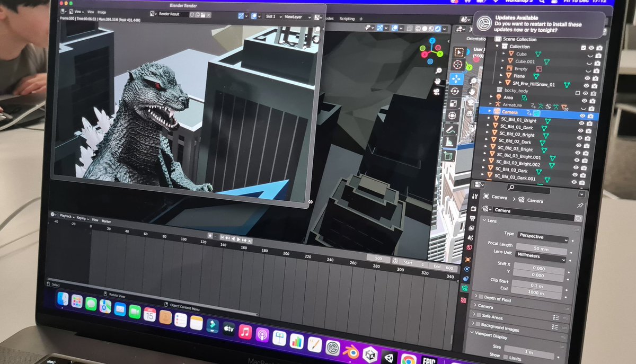The width and height of the screenshot is (636, 364).
Task: Toggle camera view with the camera gizmo
Action: click(x=437, y=92)
